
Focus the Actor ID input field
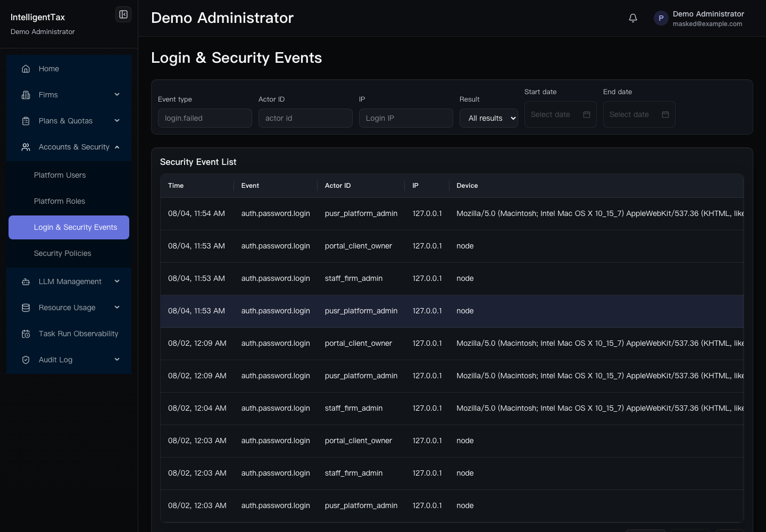click(305, 118)
